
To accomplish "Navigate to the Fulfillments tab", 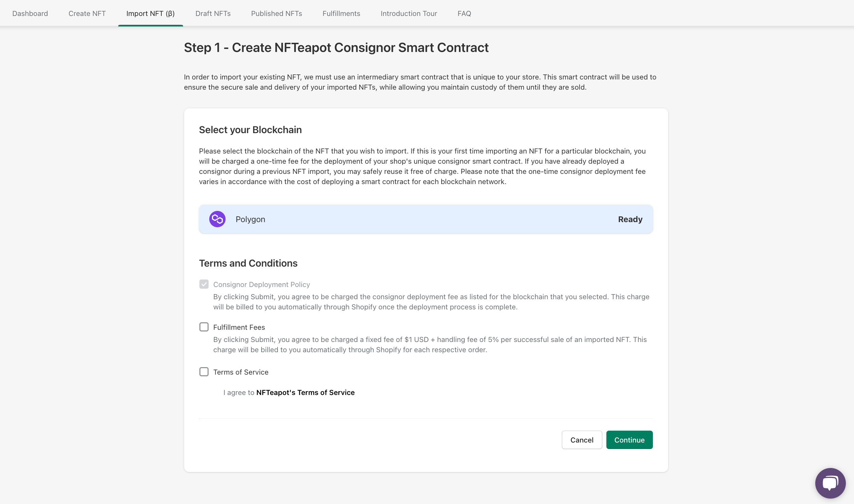I will 341,14.
